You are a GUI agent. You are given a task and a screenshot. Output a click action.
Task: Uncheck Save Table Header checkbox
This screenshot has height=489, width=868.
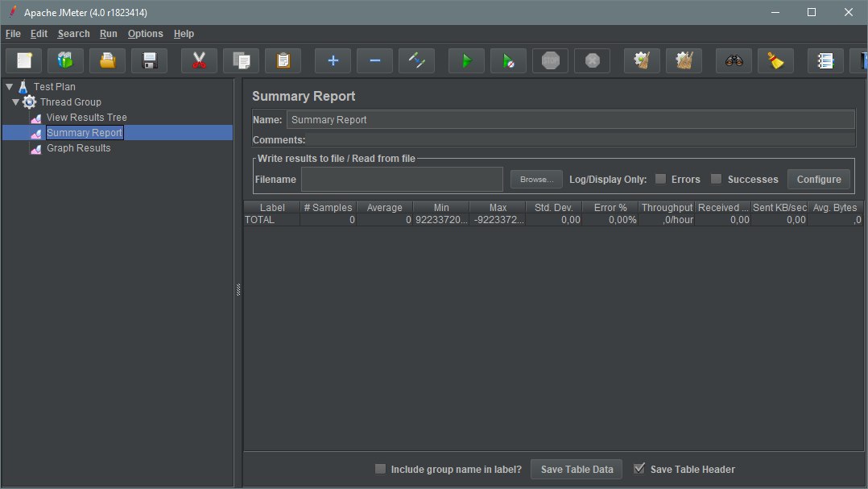[x=639, y=469]
